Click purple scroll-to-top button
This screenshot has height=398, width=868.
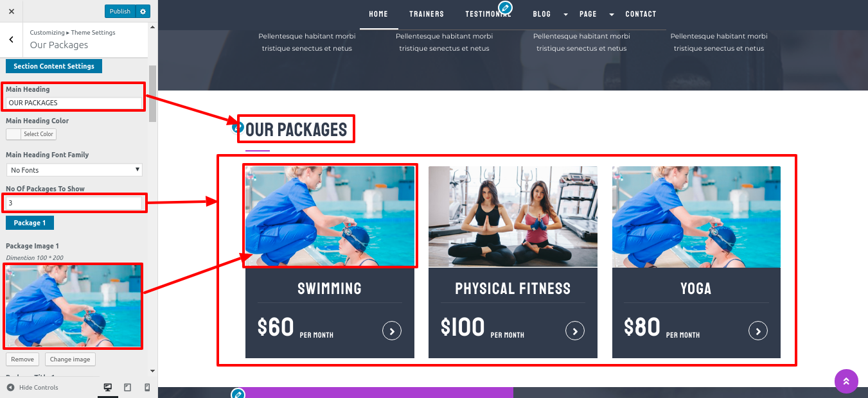tap(846, 381)
